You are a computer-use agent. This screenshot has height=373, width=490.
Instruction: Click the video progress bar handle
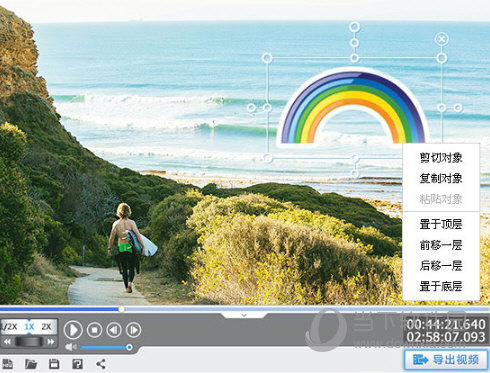[x=122, y=309]
